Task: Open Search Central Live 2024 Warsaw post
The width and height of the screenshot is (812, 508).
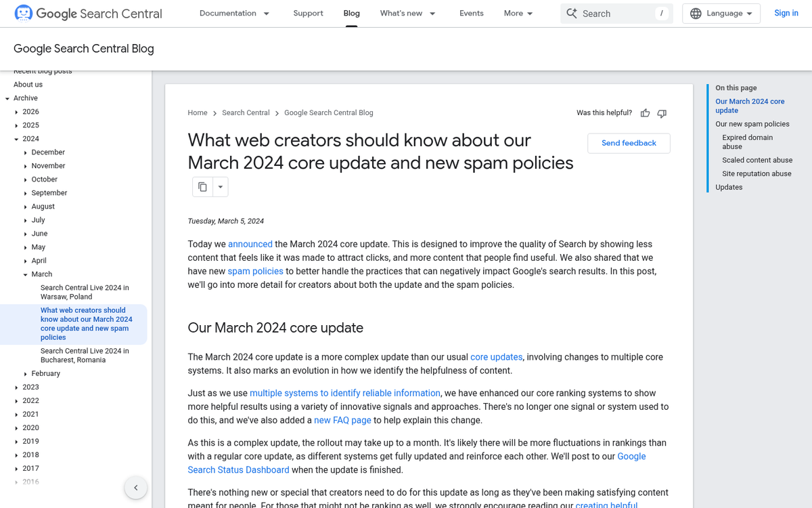Action: [85, 292]
